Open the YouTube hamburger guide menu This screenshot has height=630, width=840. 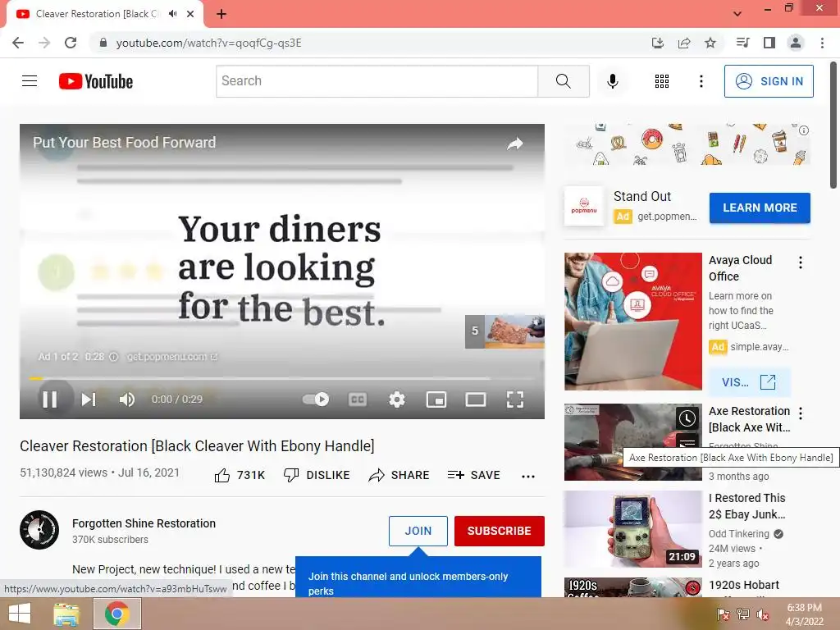tap(30, 81)
